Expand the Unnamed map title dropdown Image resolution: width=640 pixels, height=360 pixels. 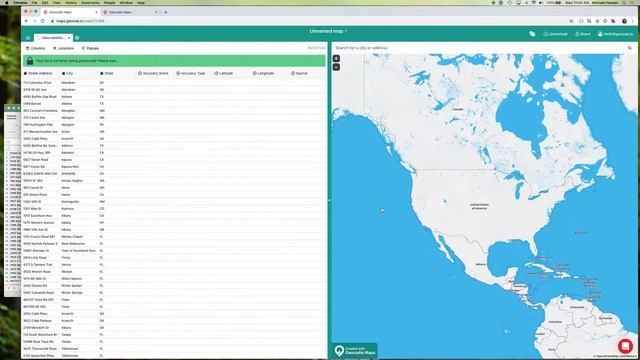coord(329,31)
